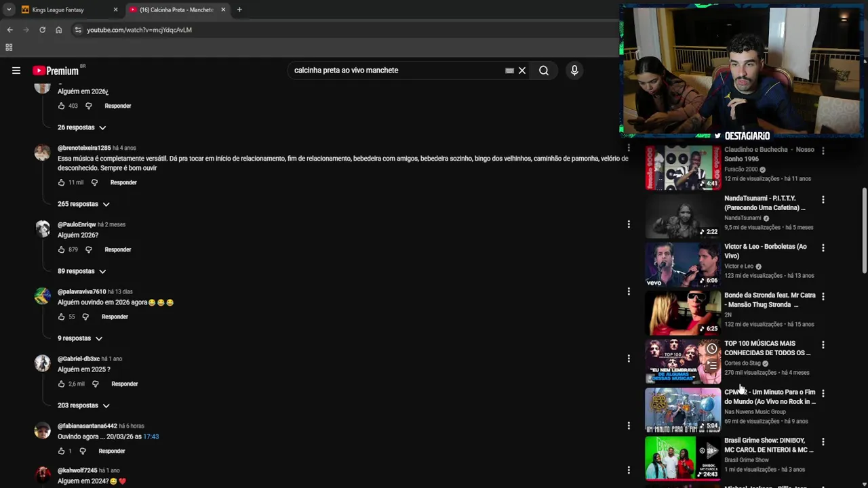Image resolution: width=868 pixels, height=488 pixels.
Task: Open options menu for @Gabriel-db3xc's comment
Action: pyautogui.click(x=629, y=359)
